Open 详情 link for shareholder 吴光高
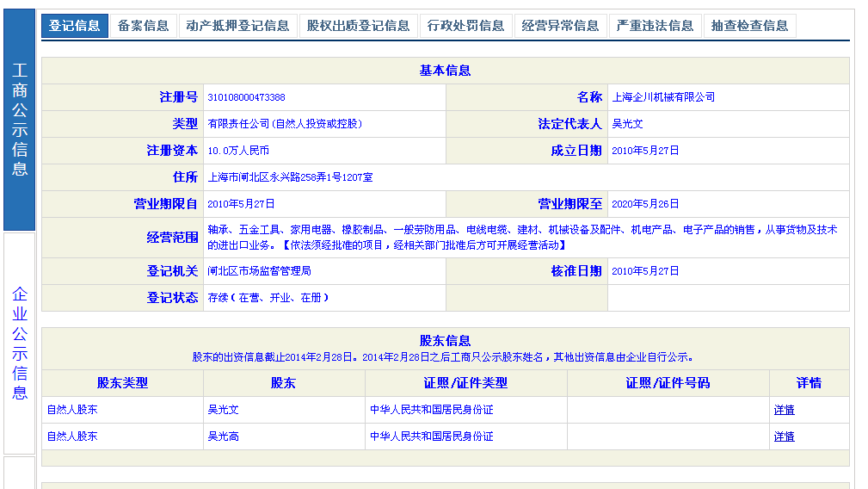The width and height of the screenshot is (868, 489). click(x=784, y=436)
